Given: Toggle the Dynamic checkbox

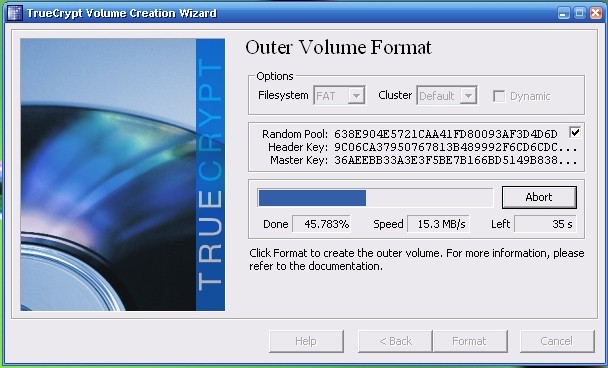Looking at the screenshot, I should (499, 96).
